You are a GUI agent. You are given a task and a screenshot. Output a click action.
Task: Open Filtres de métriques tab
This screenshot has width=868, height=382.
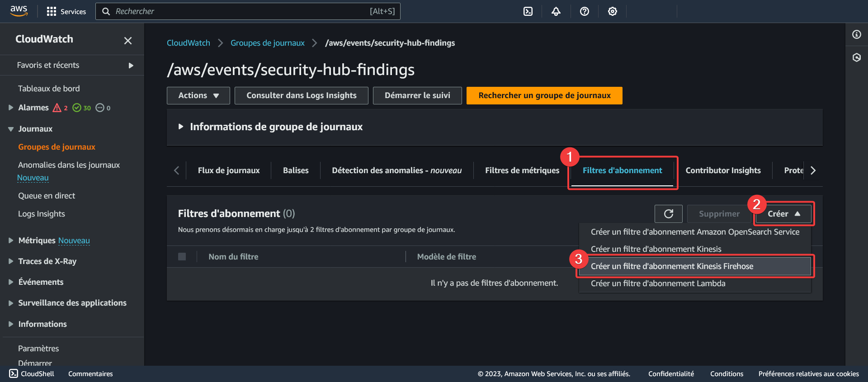pyautogui.click(x=522, y=170)
